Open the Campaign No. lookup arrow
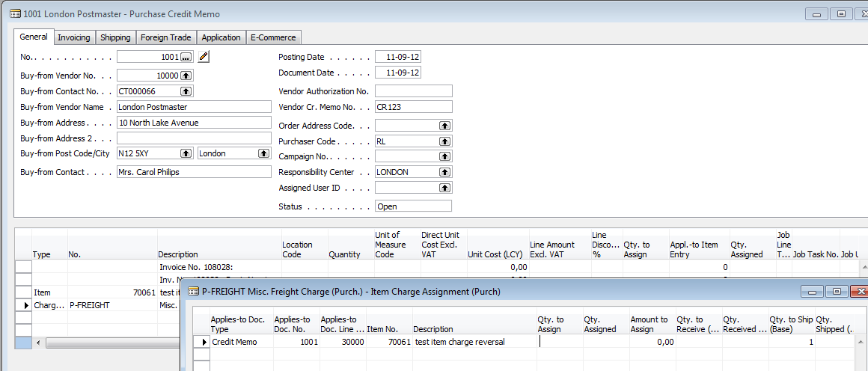Screen dimensions: 868x371 (444, 157)
